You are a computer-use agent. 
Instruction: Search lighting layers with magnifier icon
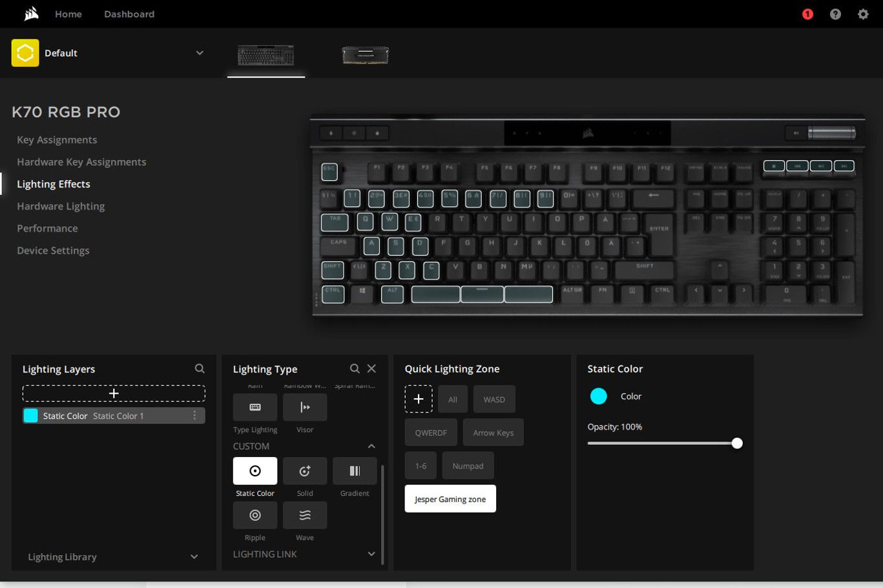[200, 369]
